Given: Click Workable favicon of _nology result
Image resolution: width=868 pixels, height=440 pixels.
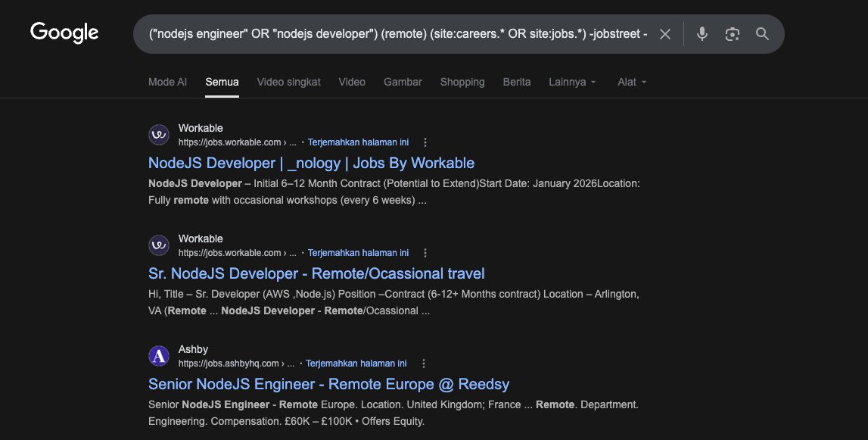Looking at the screenshot, I should tap(159, 135).
